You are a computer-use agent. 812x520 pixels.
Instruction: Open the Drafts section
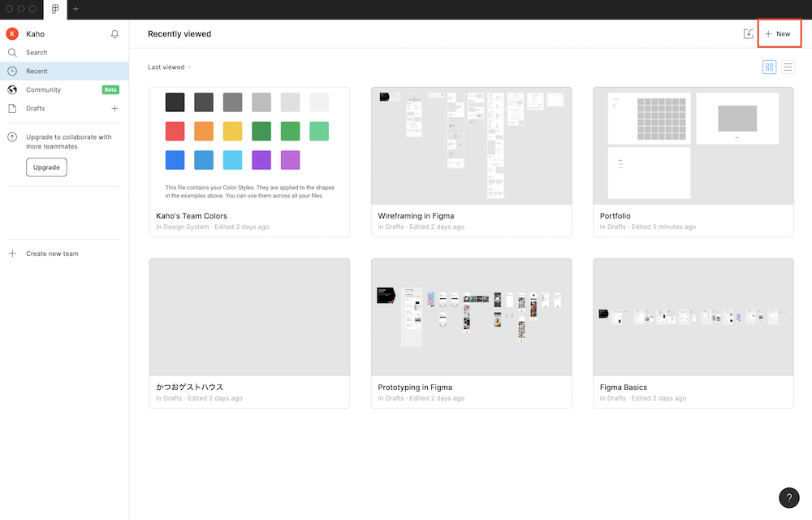click(x=64, y=108)
